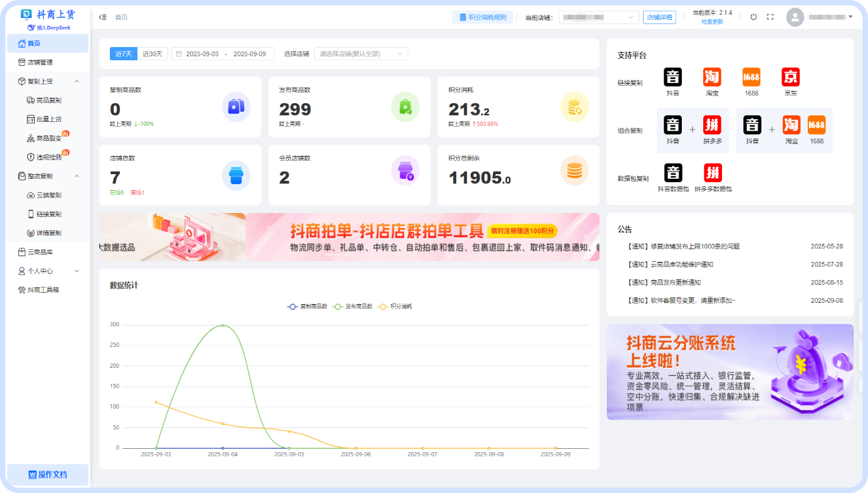Toggle 积分消耗 series in chart legend
Viewport: 868px width, 493px height.
[396, 306]
